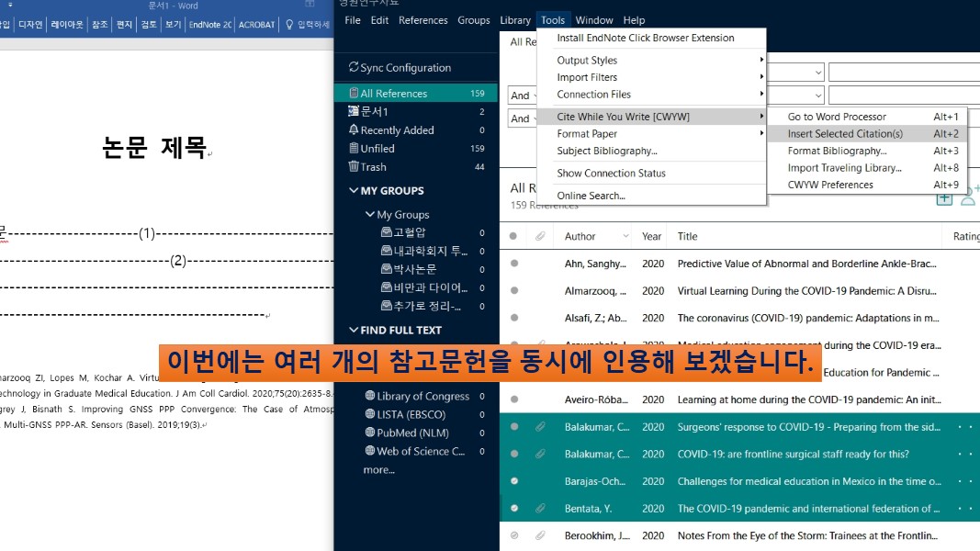Click the read status dot column header
The width and height of the screenshot is (980, 551).
coord(513,236)
